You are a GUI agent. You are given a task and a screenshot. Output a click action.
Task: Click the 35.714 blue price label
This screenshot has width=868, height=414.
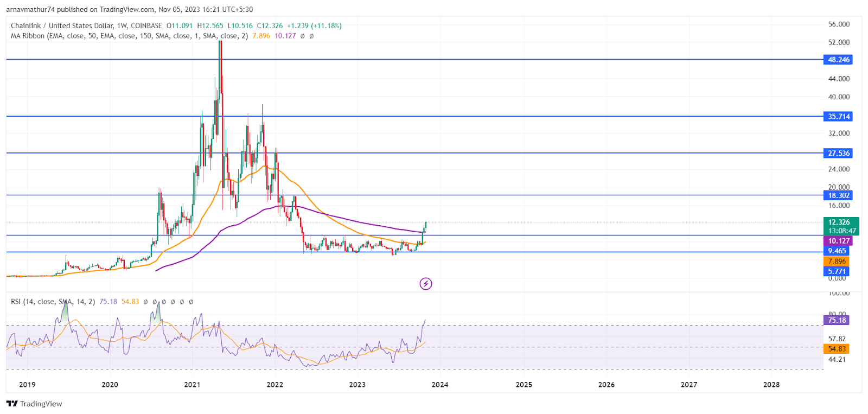coord(838,117)
